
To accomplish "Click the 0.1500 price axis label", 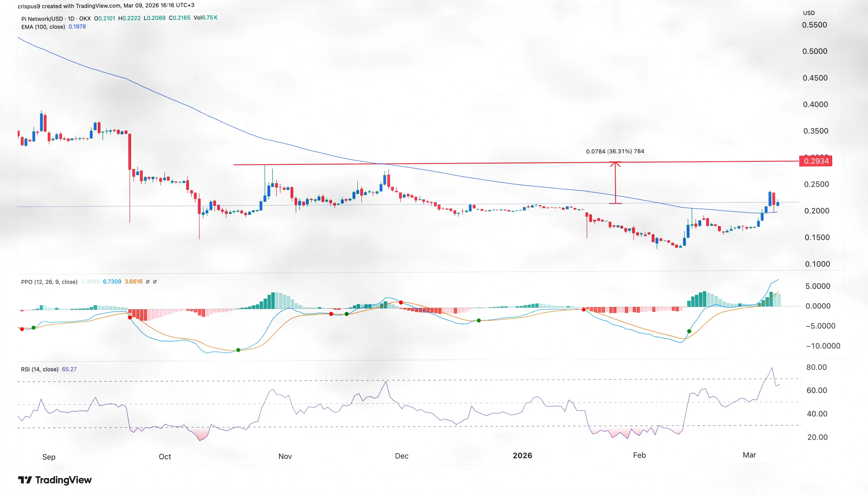I will [817, 237].
